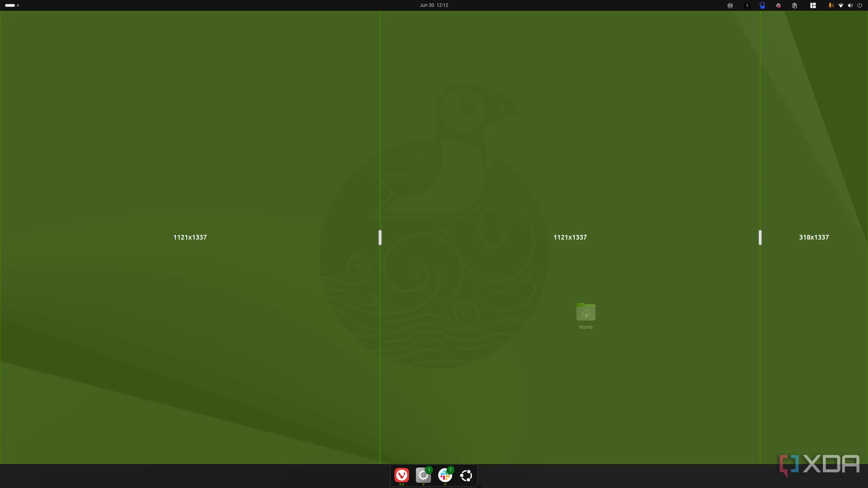Open the tiling layout indicator

[x=813, y=5]
